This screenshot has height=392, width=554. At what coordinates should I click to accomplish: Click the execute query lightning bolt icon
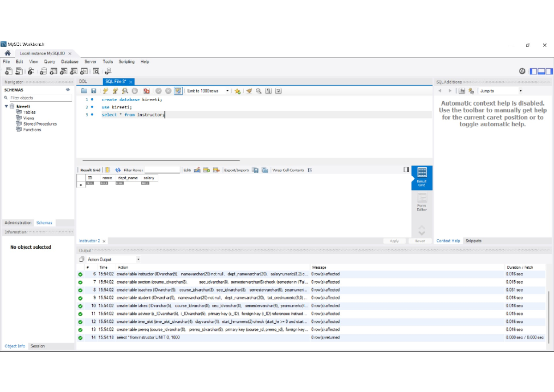click(x=106, y=91)
